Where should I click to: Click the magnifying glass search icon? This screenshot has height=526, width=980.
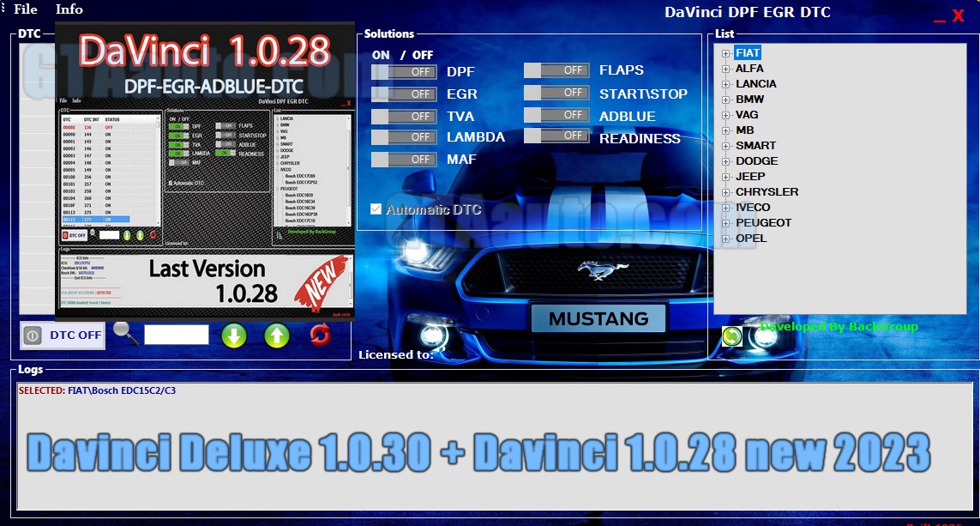(x=125, y=333)
